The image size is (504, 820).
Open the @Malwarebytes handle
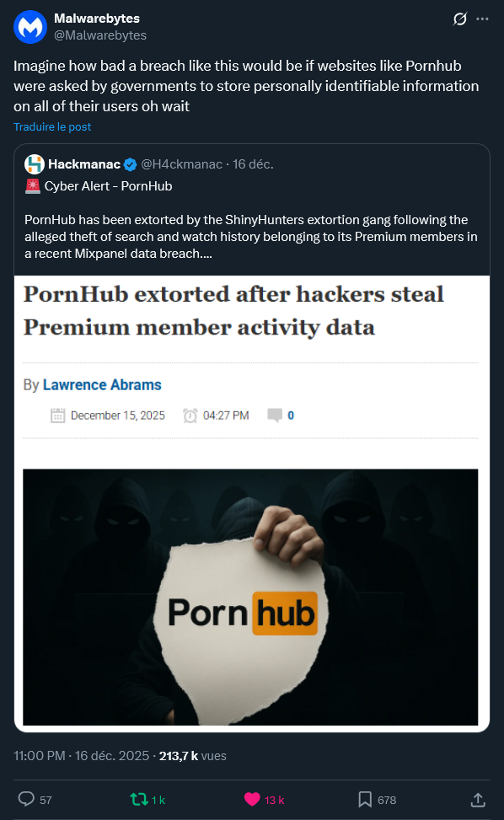(x=100, y=35)
